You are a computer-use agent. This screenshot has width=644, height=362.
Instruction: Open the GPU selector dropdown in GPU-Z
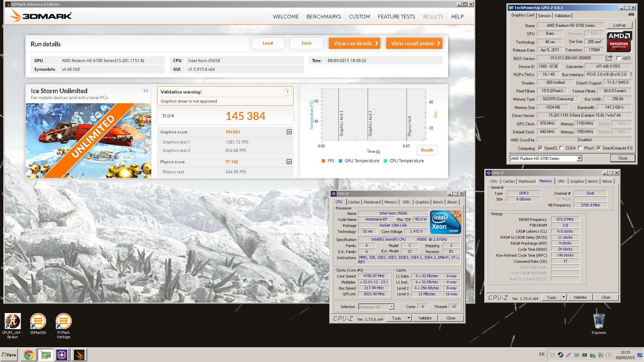[x=579, y=158]
